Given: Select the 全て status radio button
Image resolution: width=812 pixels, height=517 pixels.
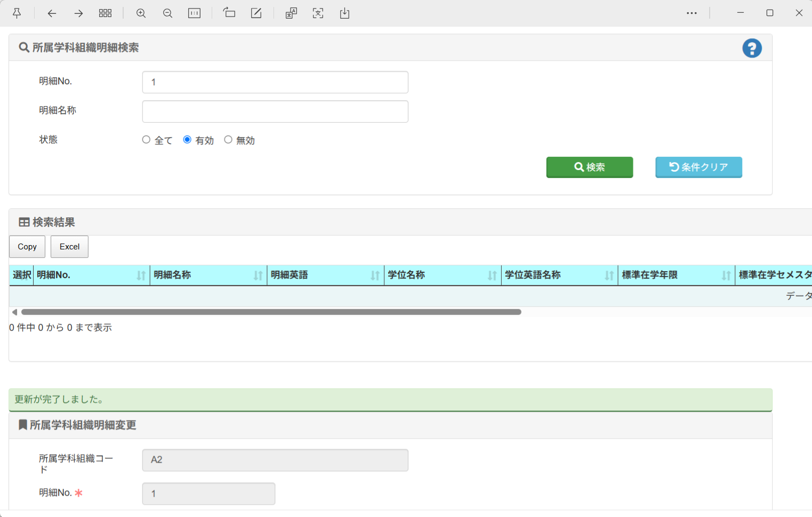Looking at the screenshot, I should pyautogui.click(x=146, y=140).
